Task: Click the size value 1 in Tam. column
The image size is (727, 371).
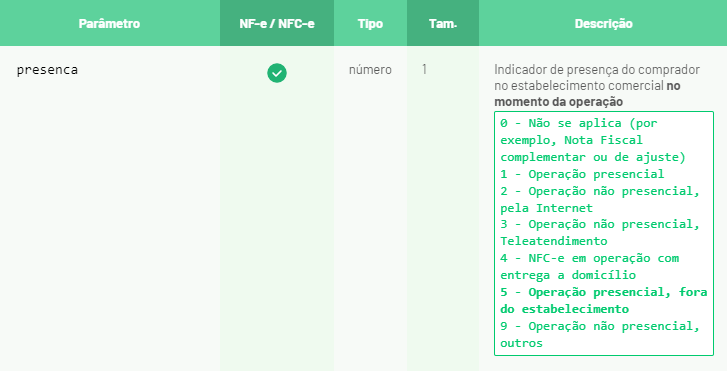Action: (424, 70)
